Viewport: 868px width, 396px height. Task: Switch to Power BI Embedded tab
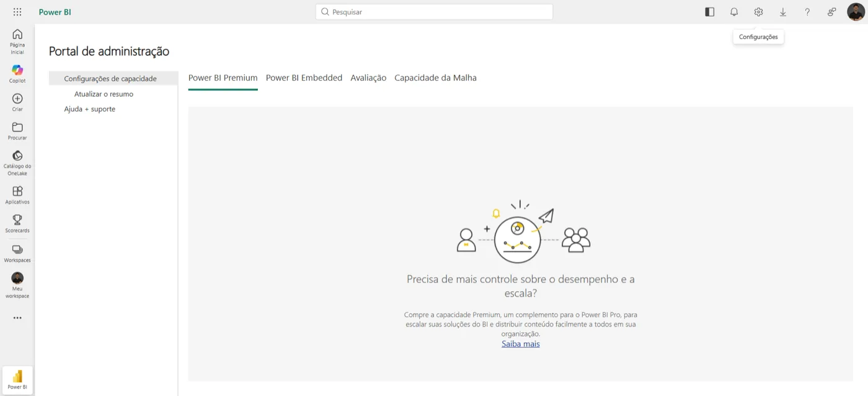click(304, 78)
